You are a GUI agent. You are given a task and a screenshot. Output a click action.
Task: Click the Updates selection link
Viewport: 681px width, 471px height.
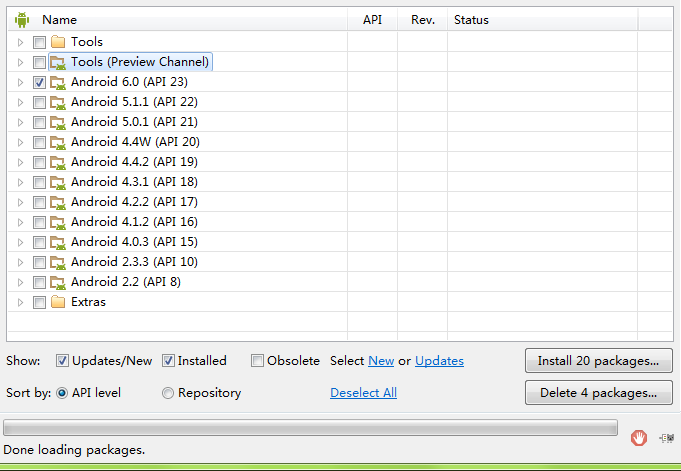[x=439, y=361]
